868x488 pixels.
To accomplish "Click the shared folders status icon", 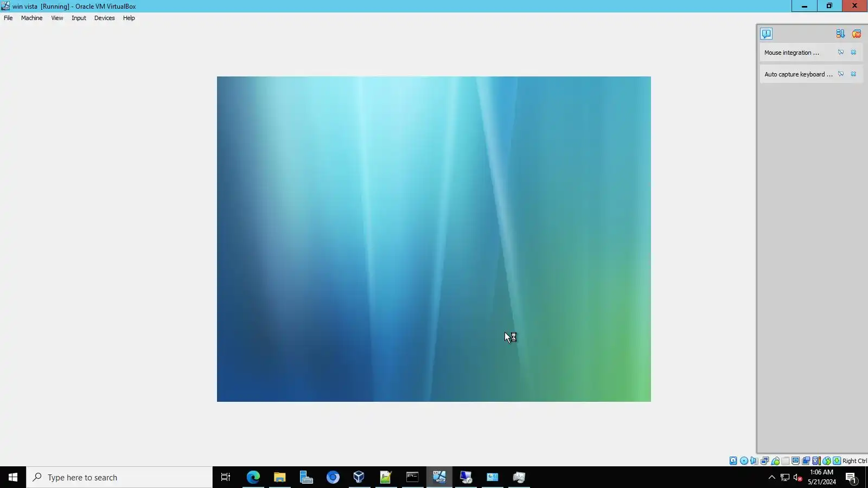I will point(785,461).
